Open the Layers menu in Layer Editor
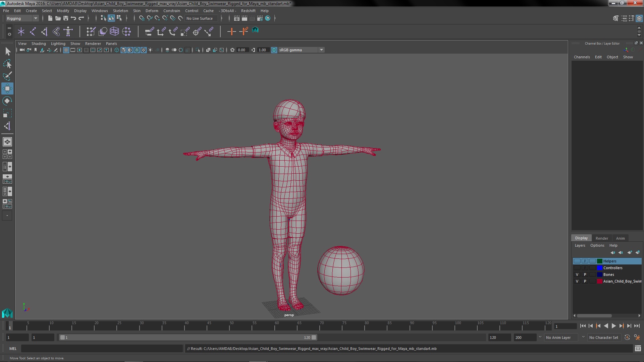The image size is (644, 362). point(580,245)
